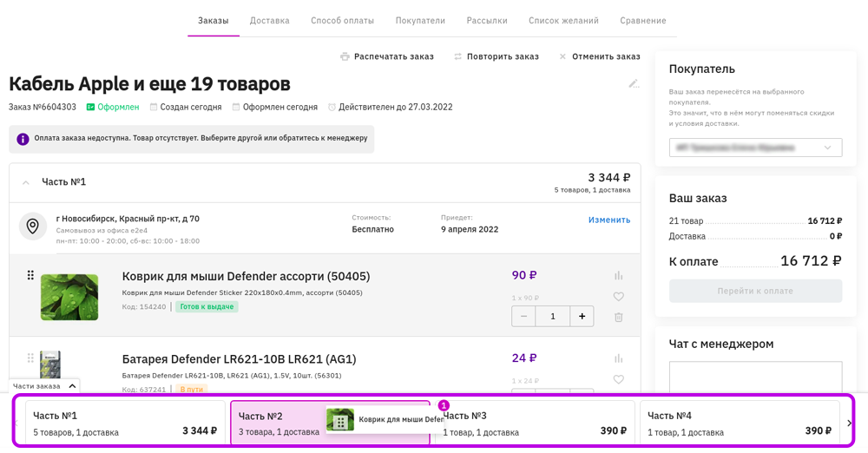The width and height of the screenshot is (868, 453).
Task: Click the pencil icon to edit order title
Action: point(634,83)
